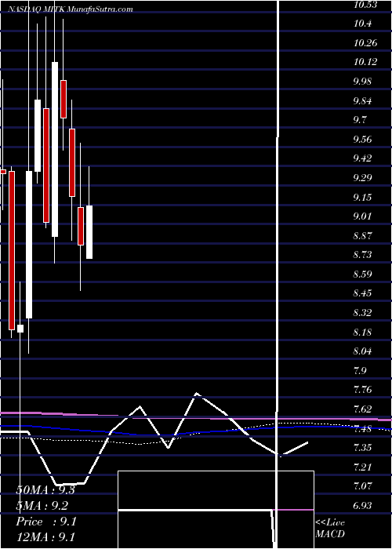Click the 8.59 price axis label
The image size is (392, 549).
click(364, 274)
